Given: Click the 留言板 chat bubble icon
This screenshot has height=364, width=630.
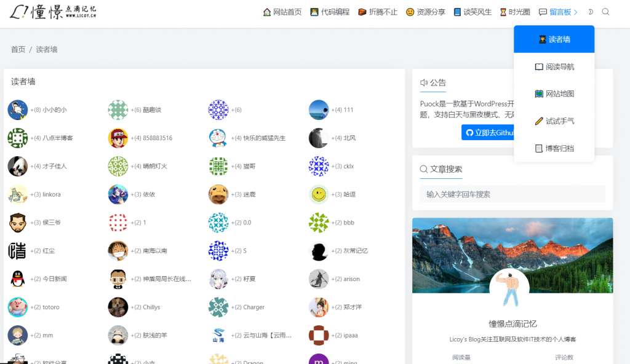Looking at the screenshot, I should pos(541,12).
